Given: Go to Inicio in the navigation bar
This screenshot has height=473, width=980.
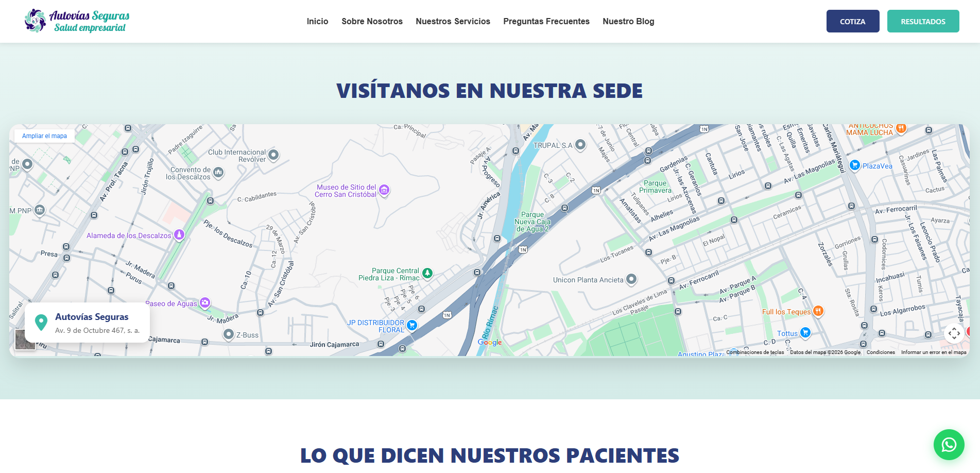Looking at the screenshot, I should pyautogui.click(x=317, y=21).
